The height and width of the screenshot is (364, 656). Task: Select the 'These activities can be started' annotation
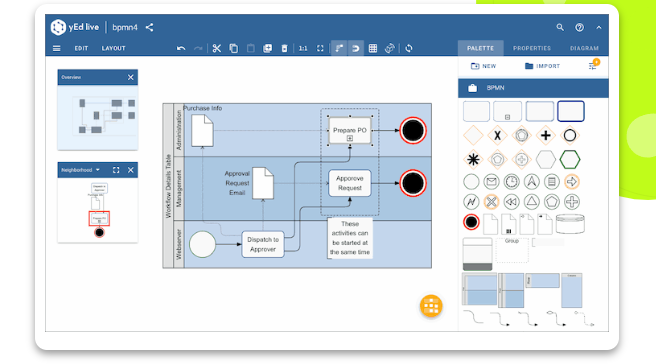click(x=350, y=238)
